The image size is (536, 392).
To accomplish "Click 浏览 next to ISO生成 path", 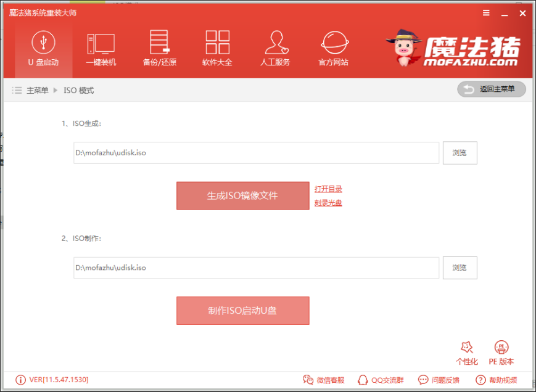I will tap(460, 153).
